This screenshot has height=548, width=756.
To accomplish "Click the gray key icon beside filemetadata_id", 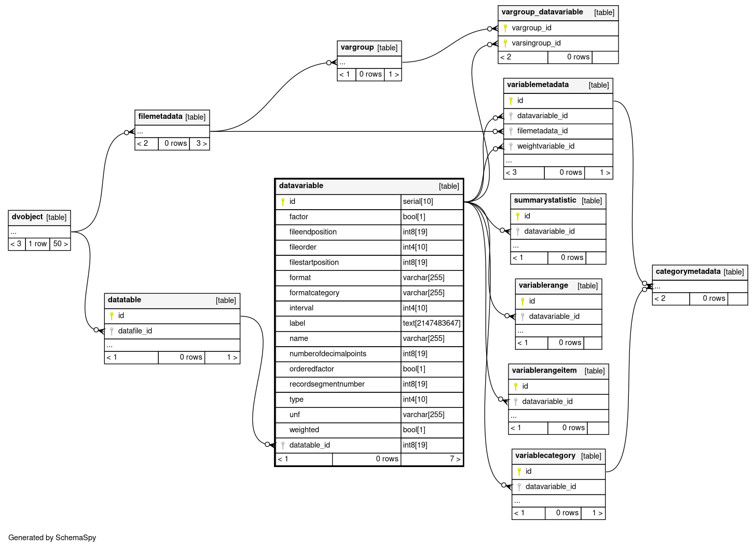I will click(x=511, y=131).
